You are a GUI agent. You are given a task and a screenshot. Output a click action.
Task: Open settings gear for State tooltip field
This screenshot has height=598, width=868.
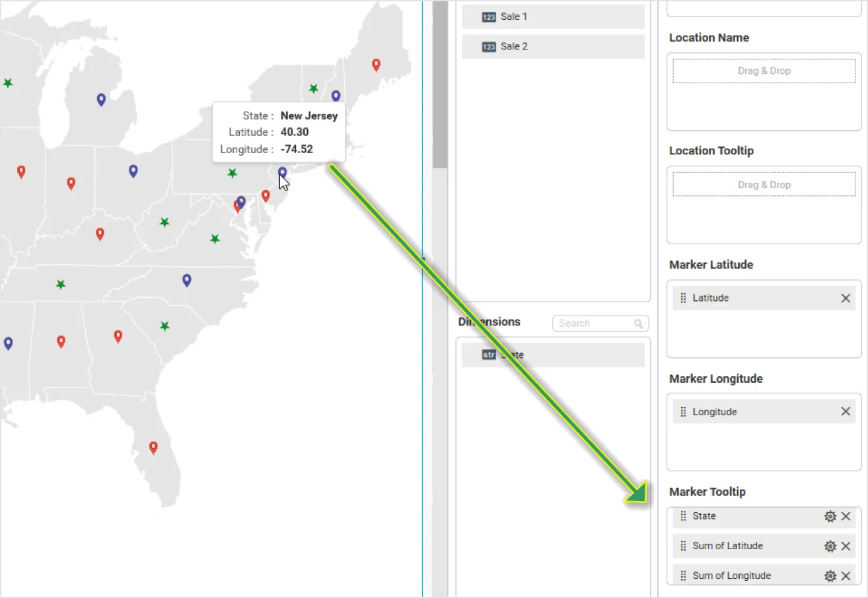(830, 516)
